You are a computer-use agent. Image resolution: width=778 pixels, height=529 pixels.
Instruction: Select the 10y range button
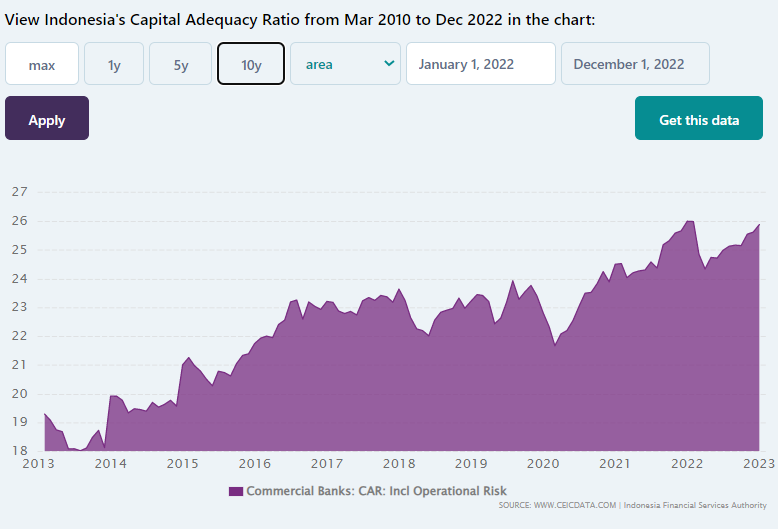click(251, 65)
